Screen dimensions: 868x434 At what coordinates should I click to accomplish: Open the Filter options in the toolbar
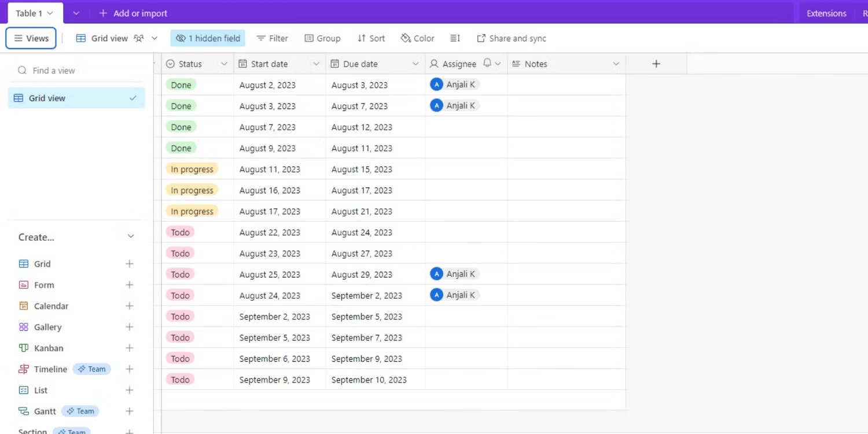[272, 38]
